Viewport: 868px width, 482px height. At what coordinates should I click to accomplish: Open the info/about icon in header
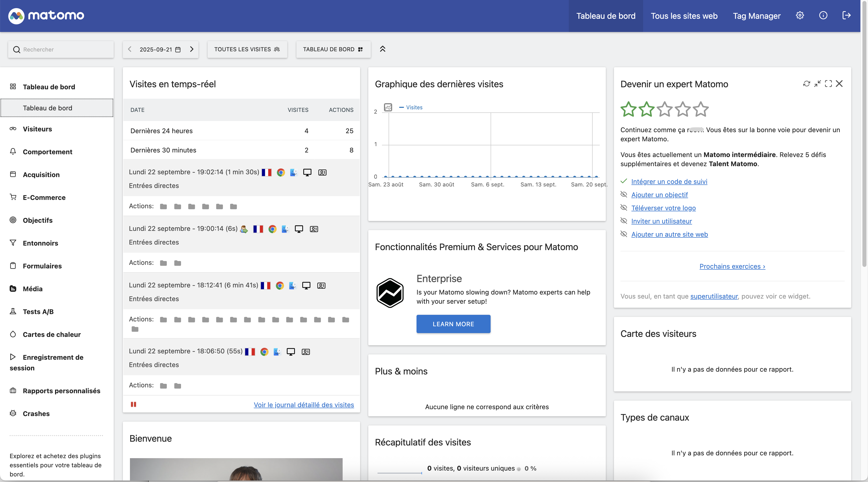(823, 15)
